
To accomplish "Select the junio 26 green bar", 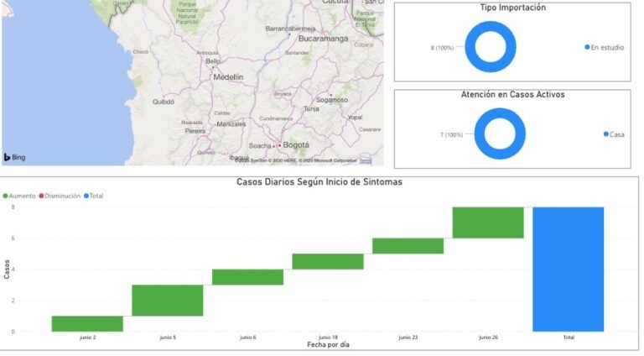I will (488, 222).
